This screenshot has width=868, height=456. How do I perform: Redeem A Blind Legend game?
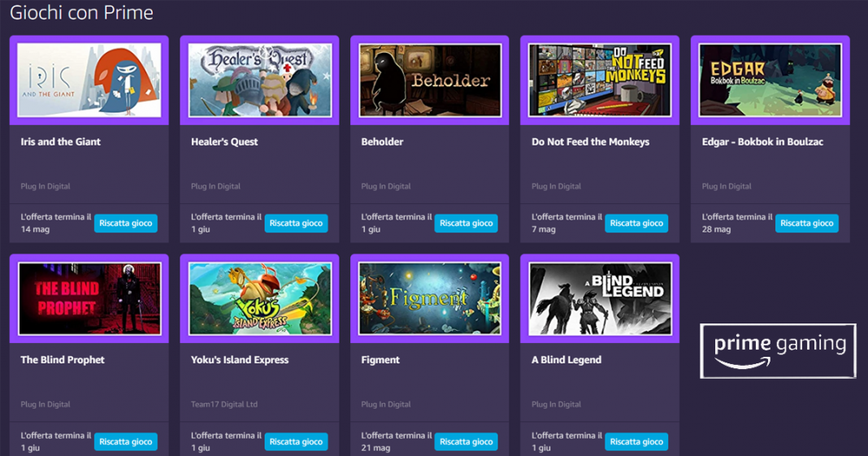pyautogui.click(x=636, y=441)
